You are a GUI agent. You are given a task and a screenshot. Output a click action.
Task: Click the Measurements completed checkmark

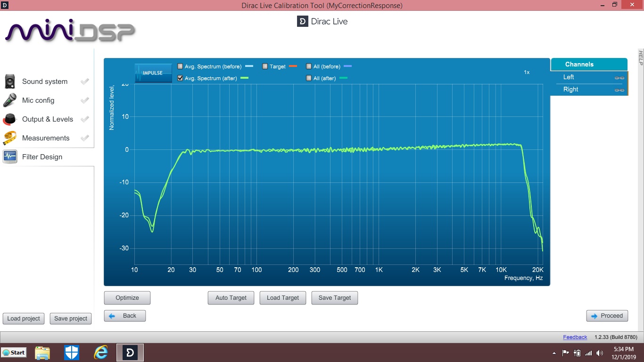click(x=85, y=138)
